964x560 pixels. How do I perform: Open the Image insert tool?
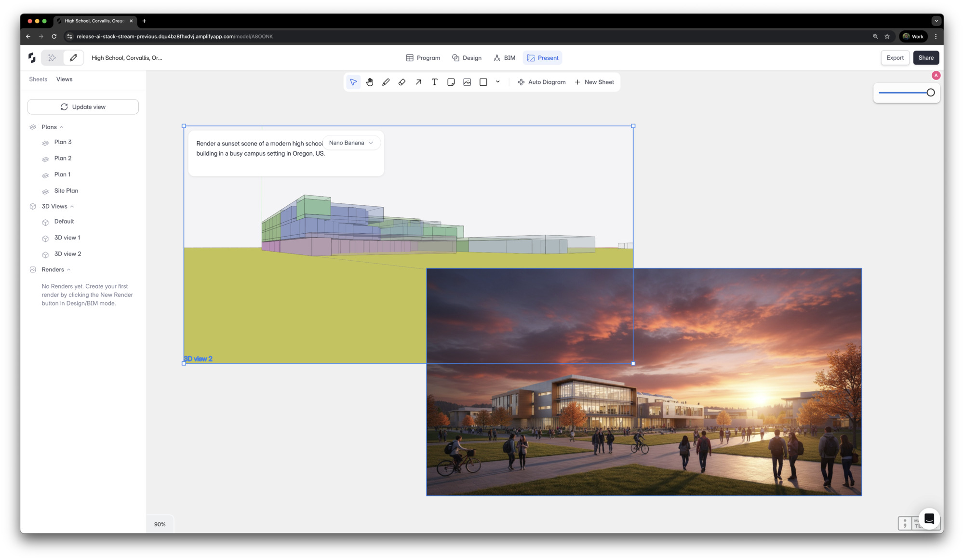(467, 82)
